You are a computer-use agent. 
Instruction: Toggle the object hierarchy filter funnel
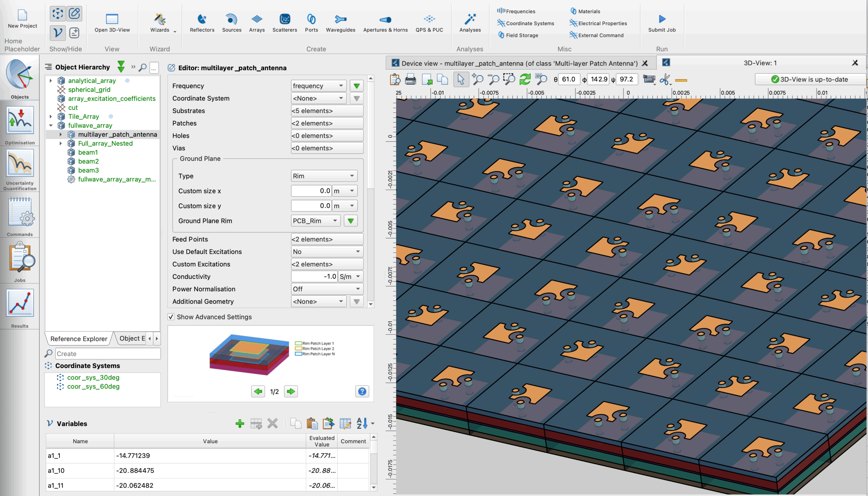coord(121,67)
